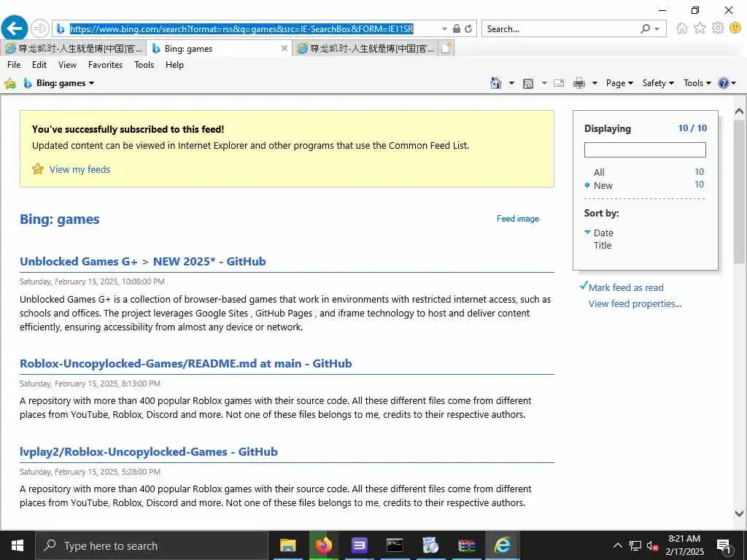Click the RSS feeds icon in command bar
This screenshot has width=747, height=560.
(528, 84)
